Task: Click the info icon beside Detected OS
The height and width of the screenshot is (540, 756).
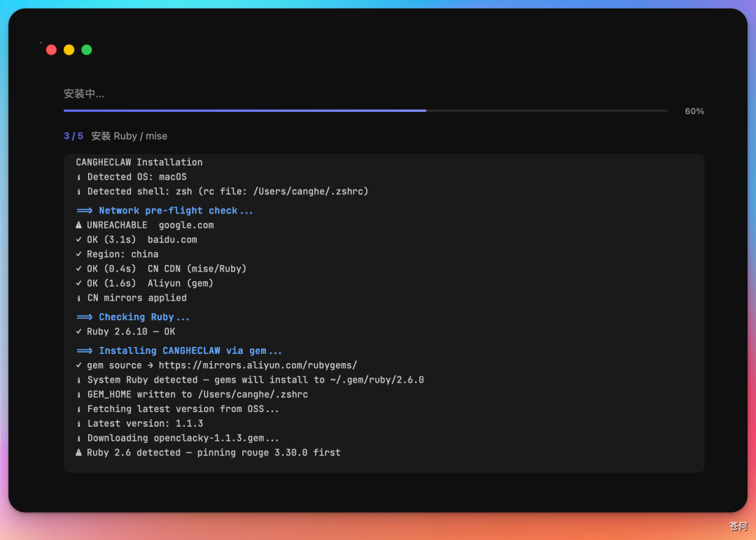Action: (78, 177)
